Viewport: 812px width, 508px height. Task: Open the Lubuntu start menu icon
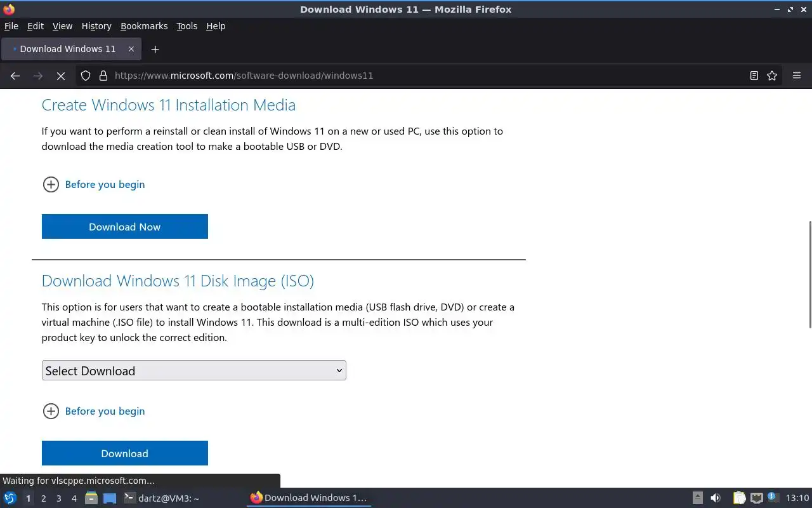tap(10, 498)
